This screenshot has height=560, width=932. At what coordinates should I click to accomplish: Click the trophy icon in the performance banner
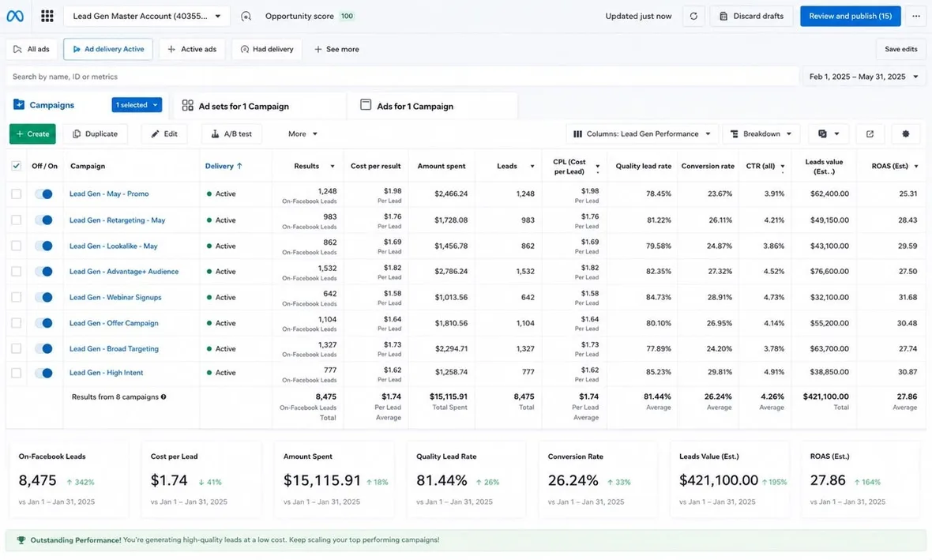pos(21,539)
